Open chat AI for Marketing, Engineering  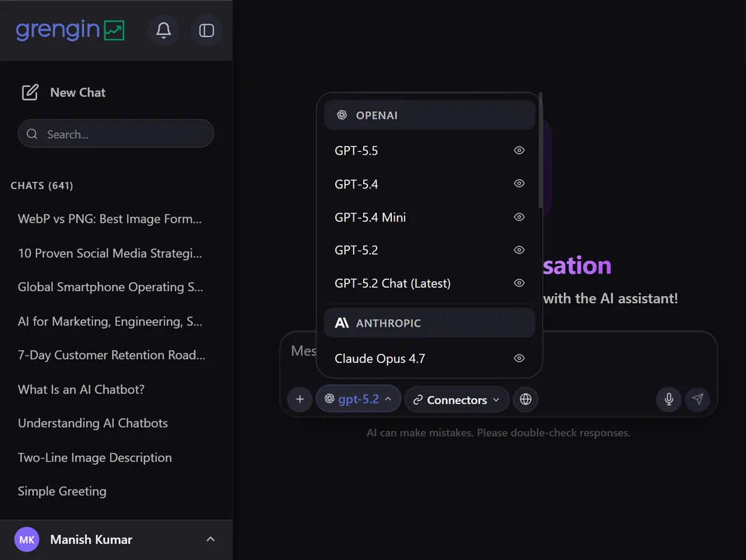[x=110, y=321]
